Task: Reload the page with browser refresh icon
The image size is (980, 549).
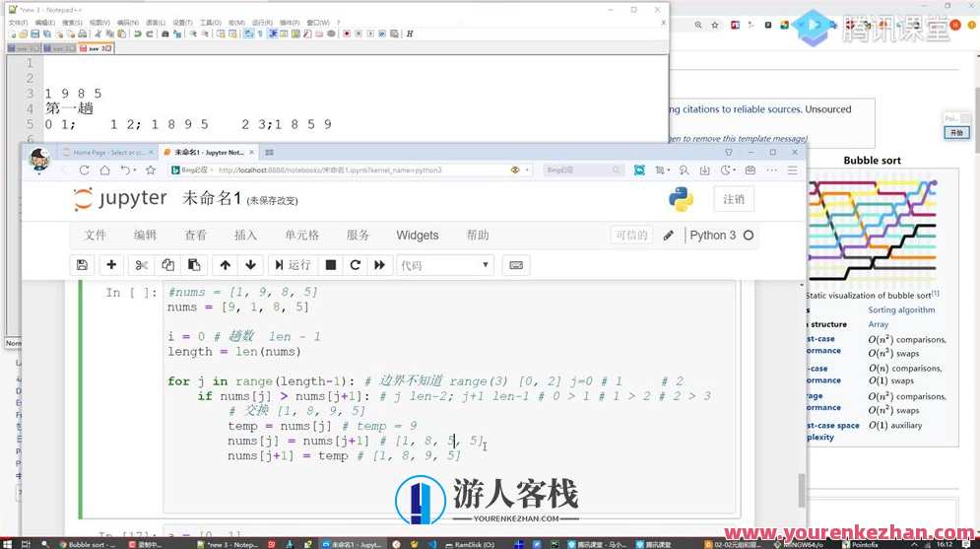Action: coord(85,171)
